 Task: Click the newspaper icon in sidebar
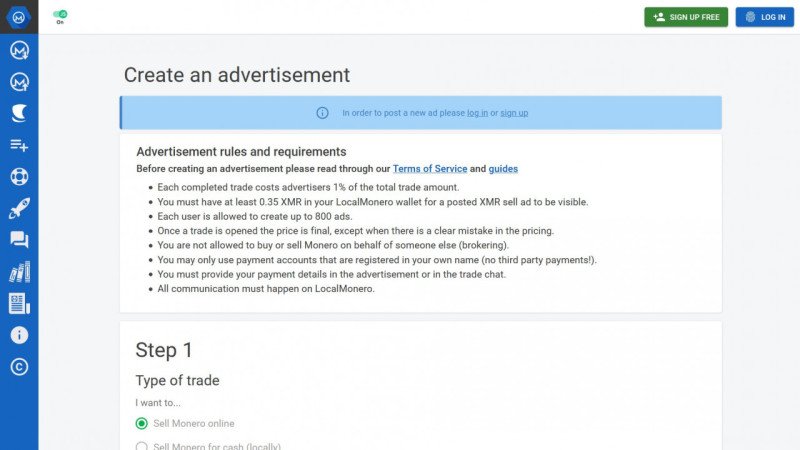(x=19, y=303)
